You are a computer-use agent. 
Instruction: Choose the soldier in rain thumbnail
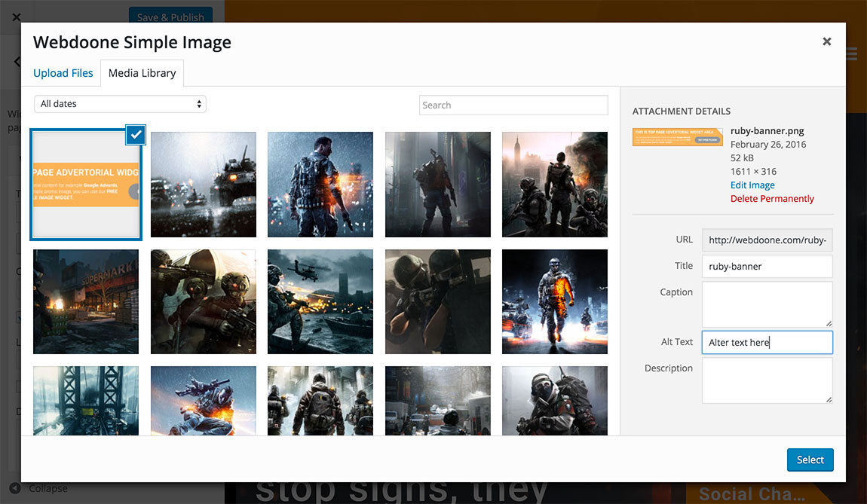pyautogui.click(x=320, y=185)
